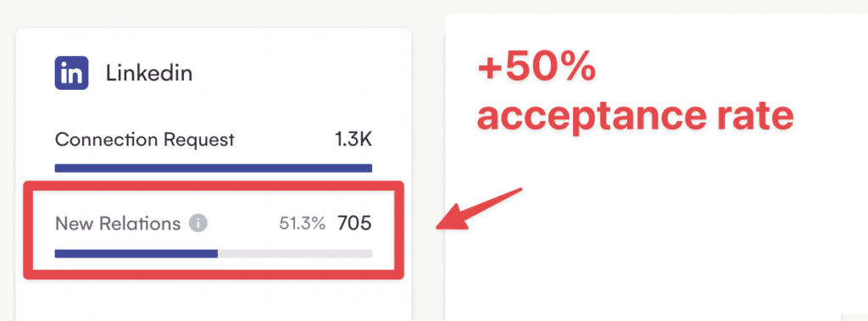
Task: Click the Connection Request progress bar
Action: click(x=213, y=169)
